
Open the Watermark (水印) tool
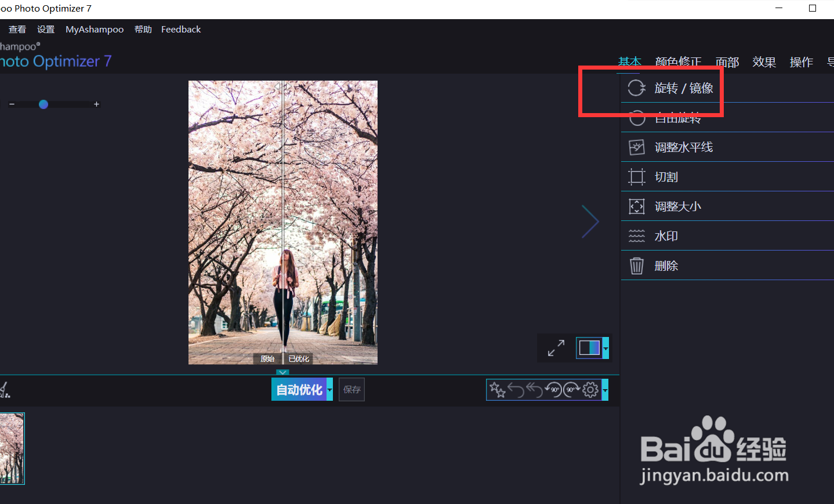pyautogui.click(x=727, y=236)
